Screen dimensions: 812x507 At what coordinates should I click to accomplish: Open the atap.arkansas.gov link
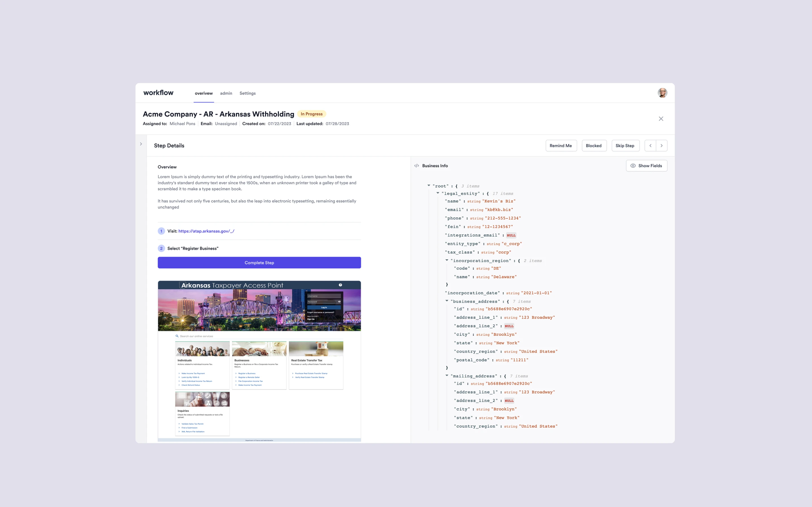click(206, 231)
